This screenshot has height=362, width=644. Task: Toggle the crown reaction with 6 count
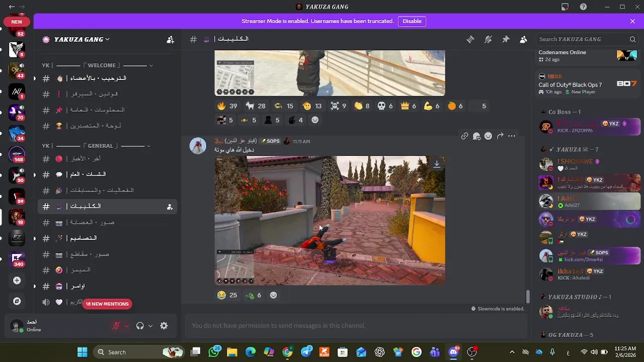tap(408, 106)
